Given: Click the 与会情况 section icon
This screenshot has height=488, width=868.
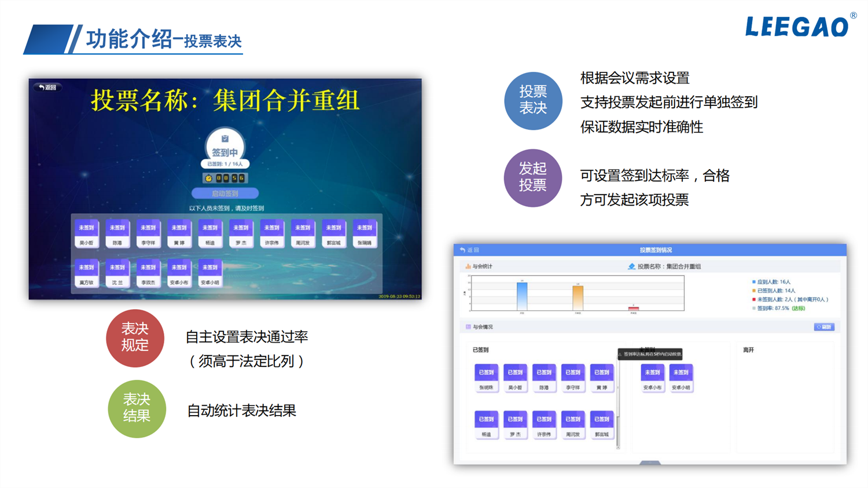Looking at the screenshot, I should point(468,327).
